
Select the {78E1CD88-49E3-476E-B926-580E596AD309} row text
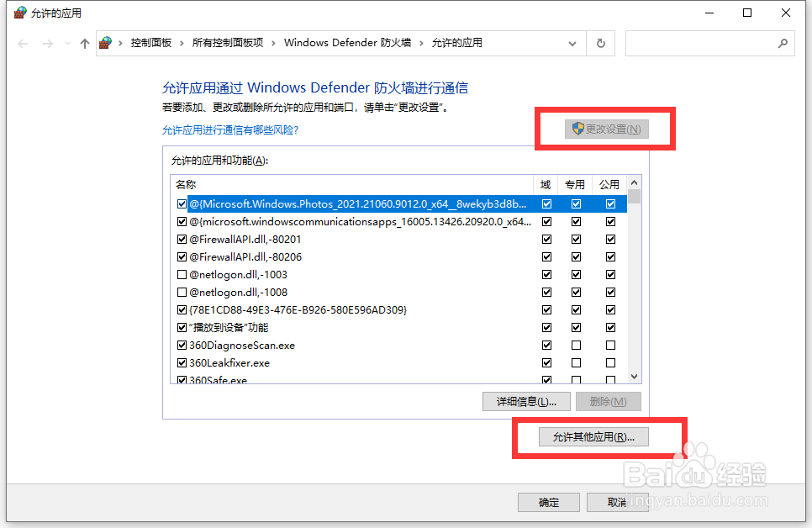point(298,310)
